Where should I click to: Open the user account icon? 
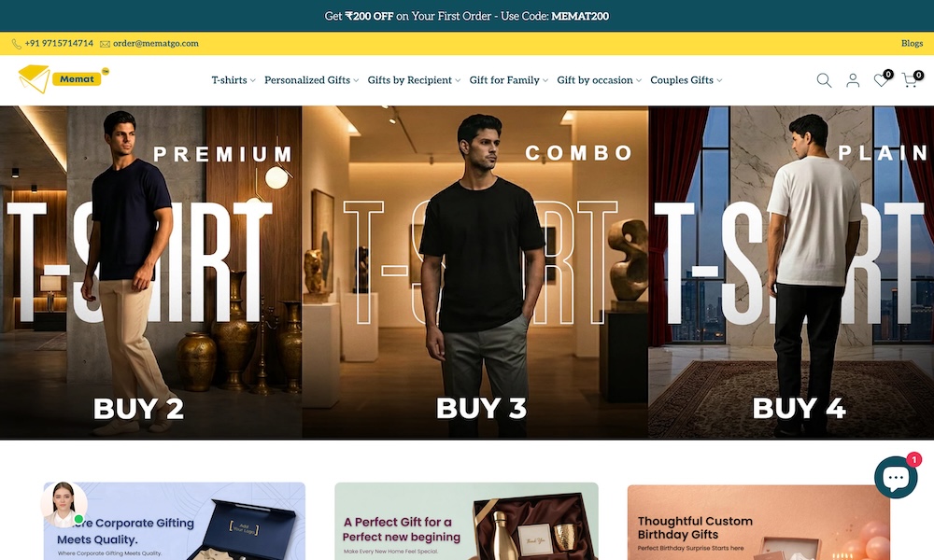(853, 80)
